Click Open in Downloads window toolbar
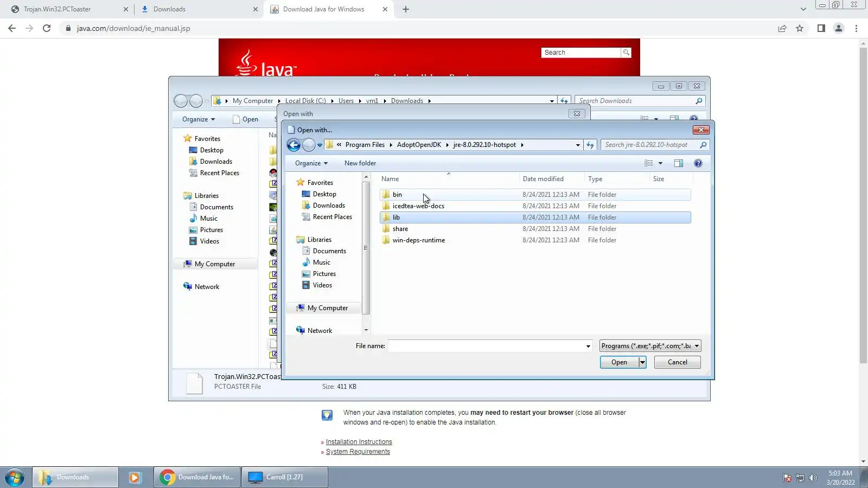The width and height of the screenshot is (868, 488). coord(246,119)
